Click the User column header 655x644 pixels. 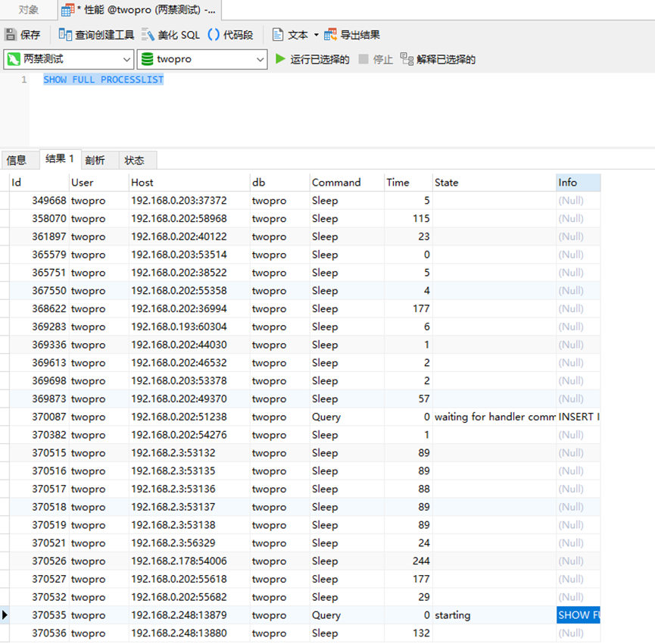point(99,183)
